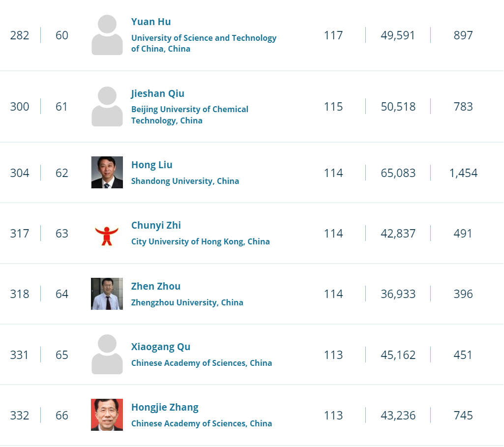504x447 pixels.
Task: Open Chunyi Zhi's profile name link
Action: point(156,225)
